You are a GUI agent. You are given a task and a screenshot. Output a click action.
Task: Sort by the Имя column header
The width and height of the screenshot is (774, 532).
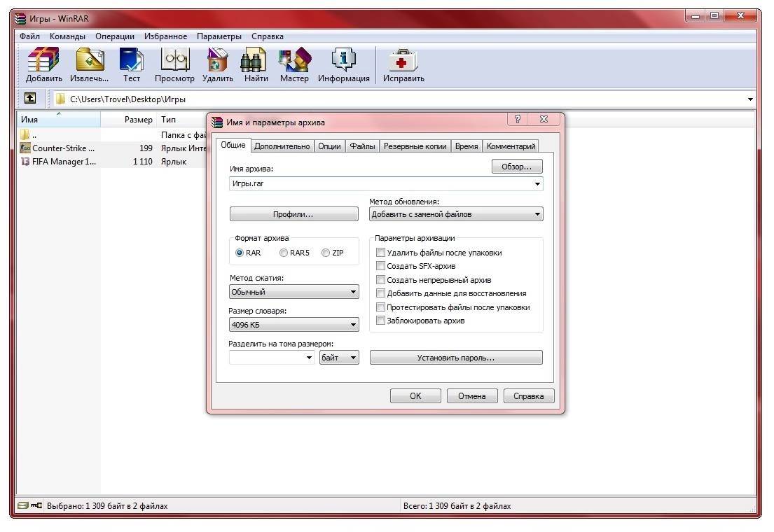coord(58,120)
